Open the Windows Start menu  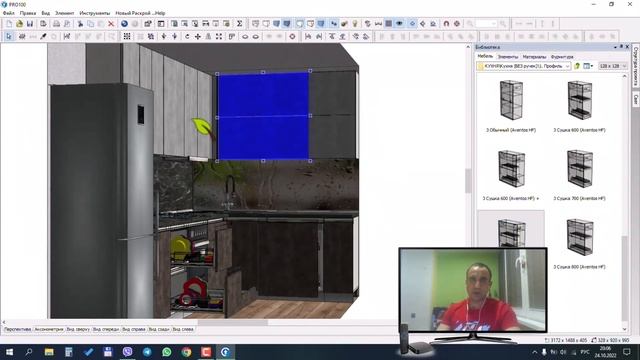coord(9,351)
